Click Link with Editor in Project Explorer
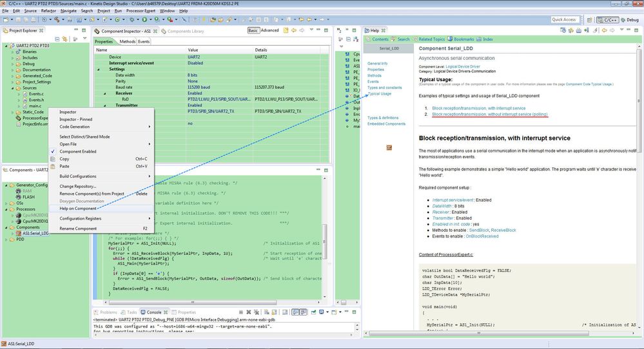 tap(64, 39)
